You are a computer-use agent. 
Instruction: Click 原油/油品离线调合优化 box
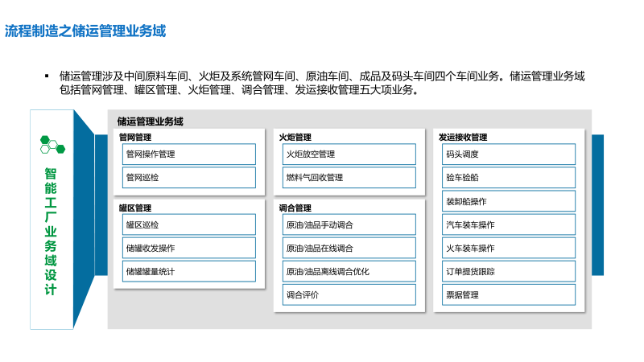click(x=349, y=271)
